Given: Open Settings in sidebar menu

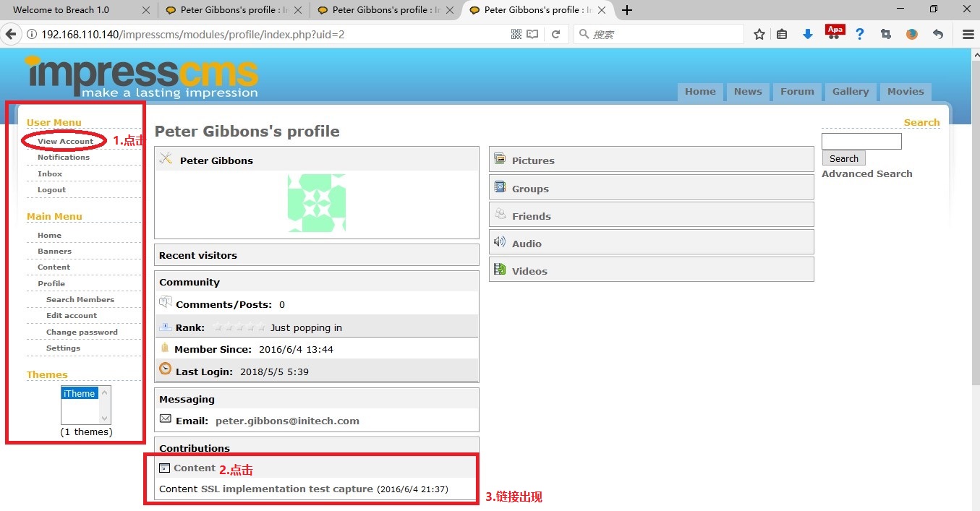Looking at the screenshot, I should point(63,348).
